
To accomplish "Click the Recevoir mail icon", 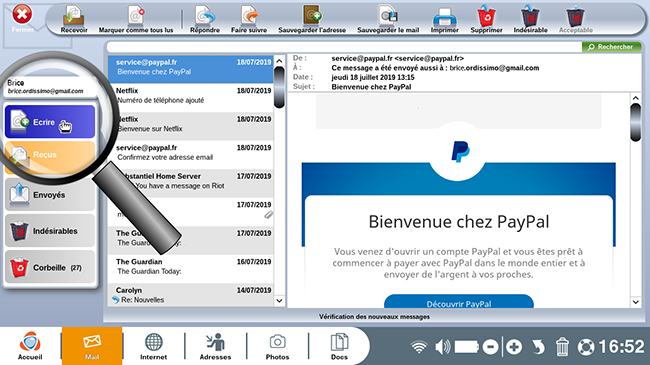I will click(74, 19).
